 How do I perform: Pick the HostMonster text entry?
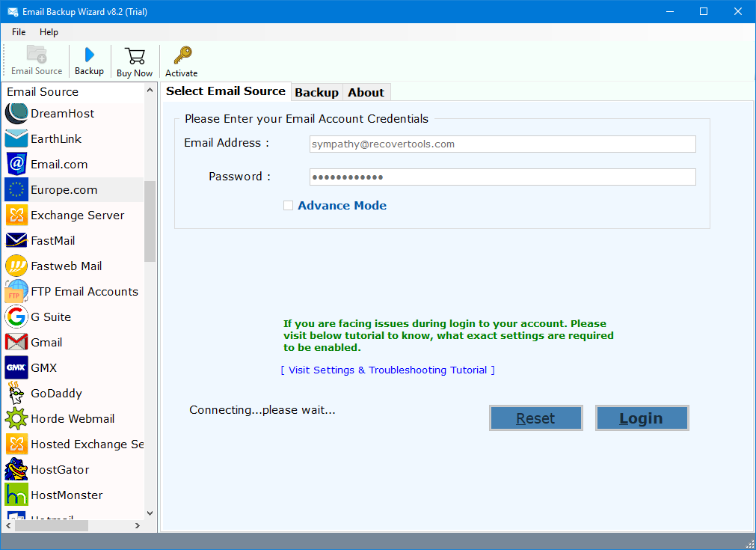pyautogui.click(x=67, y=495)
